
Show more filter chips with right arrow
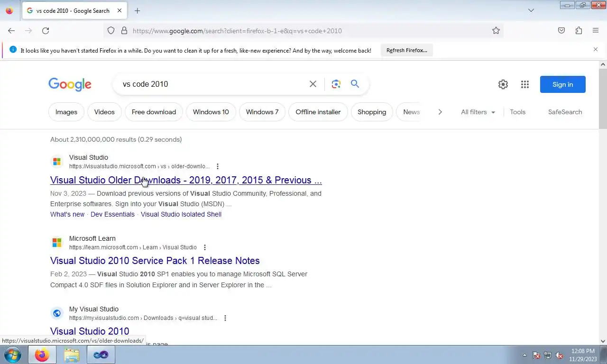coord(440,112)
